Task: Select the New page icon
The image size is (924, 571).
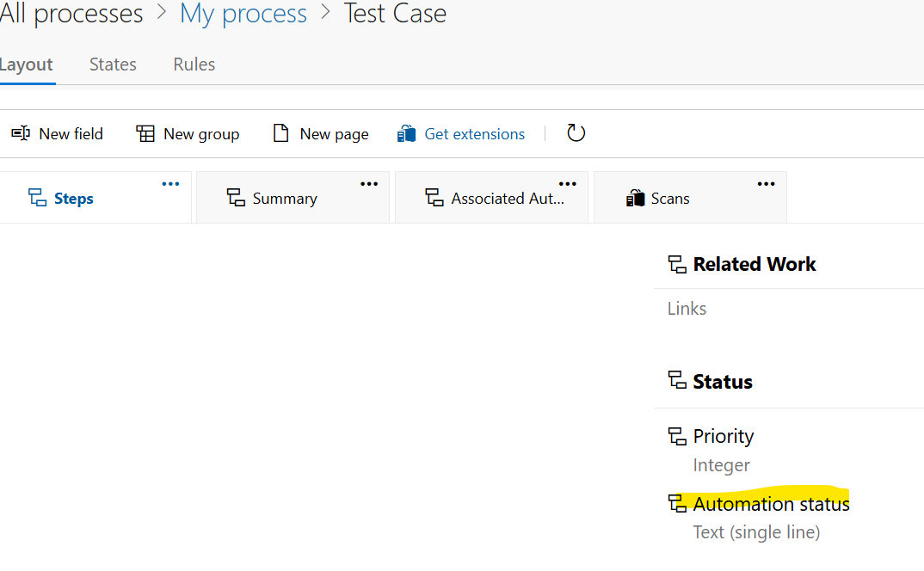Action: 280,133
